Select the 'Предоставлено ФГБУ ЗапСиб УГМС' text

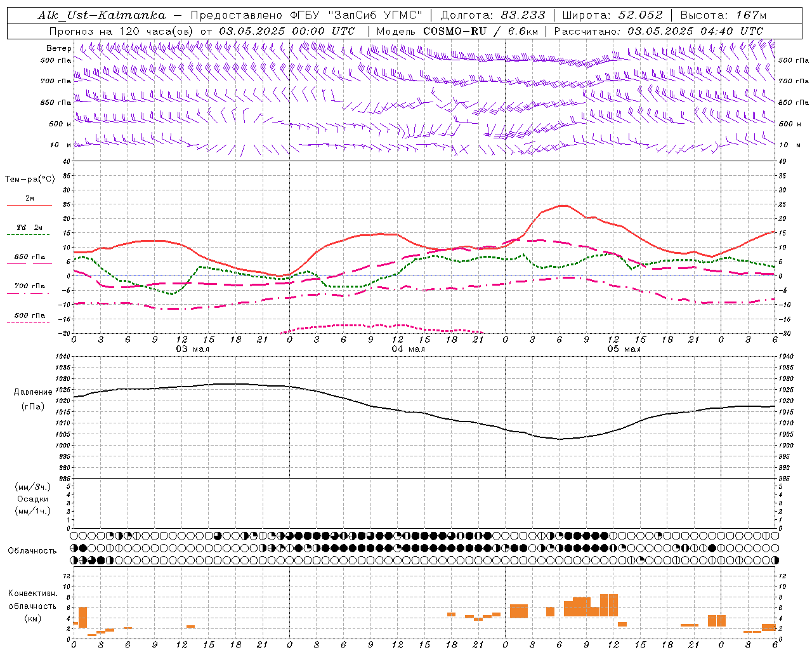307,16
